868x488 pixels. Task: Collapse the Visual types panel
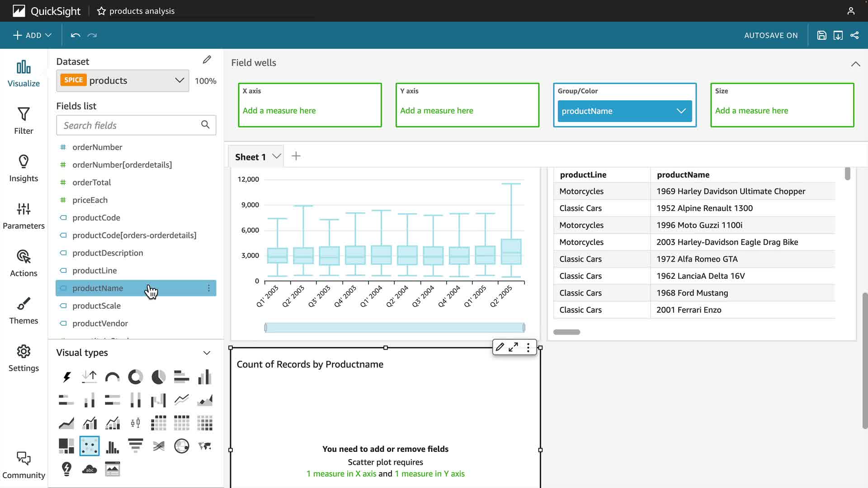pos(207,352)
